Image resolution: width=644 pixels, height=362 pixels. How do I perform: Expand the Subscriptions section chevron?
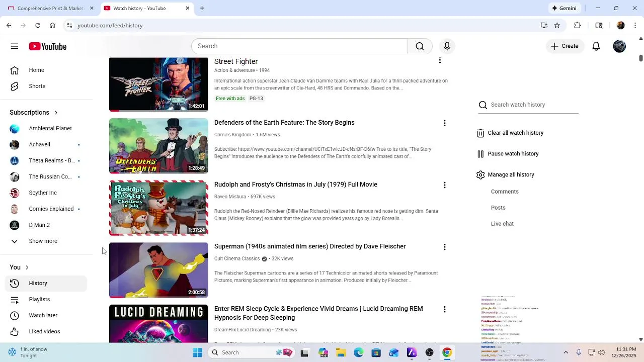(56, 113)
